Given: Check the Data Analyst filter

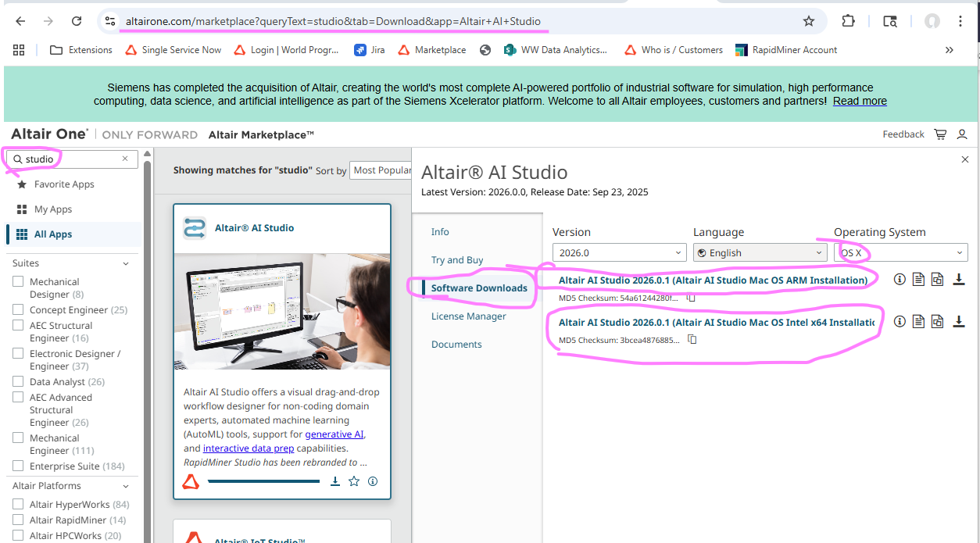Looking at the screenshot, I should click(18, 382).
